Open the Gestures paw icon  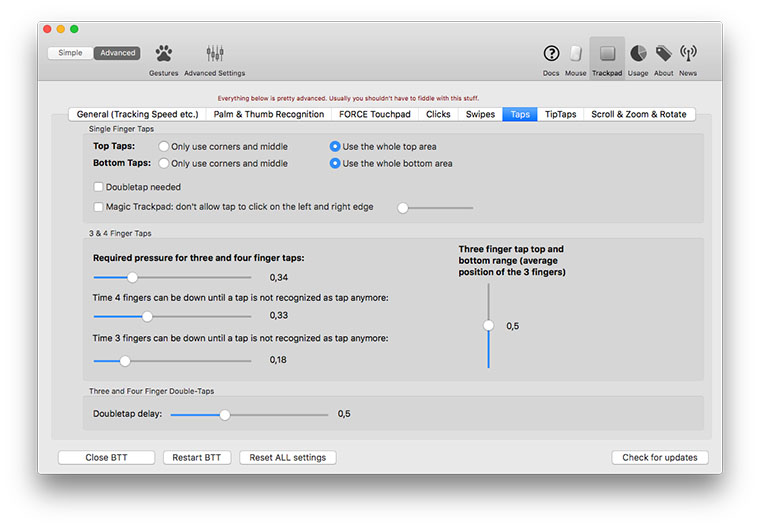coord(164,53)
